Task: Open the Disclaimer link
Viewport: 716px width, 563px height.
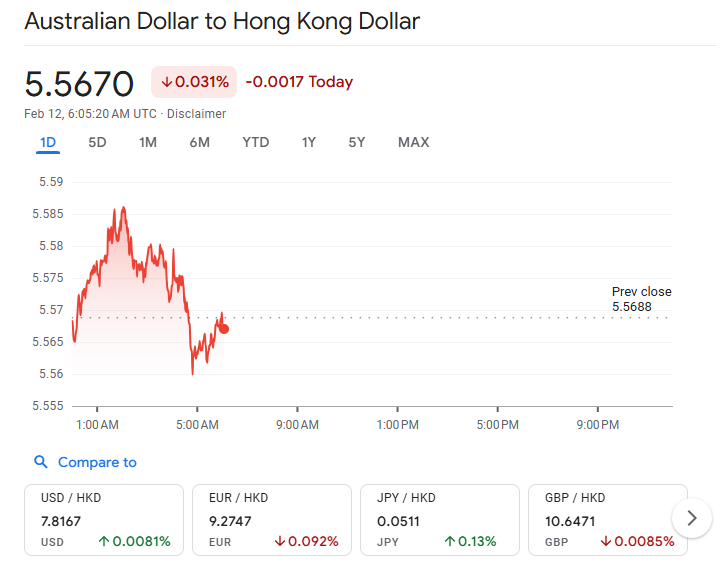Action: tap(197, 114)
